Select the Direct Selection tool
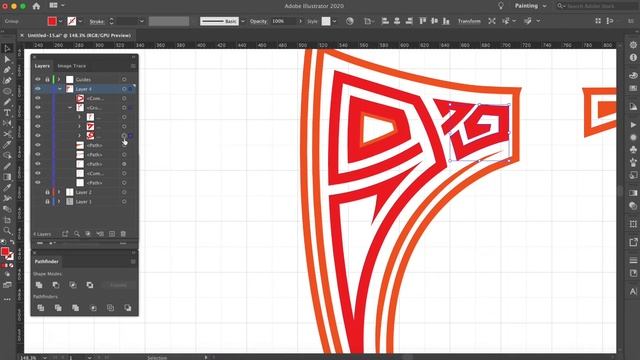Image resolution: width=640 pixels, height=360 pixels. (7, 60)
